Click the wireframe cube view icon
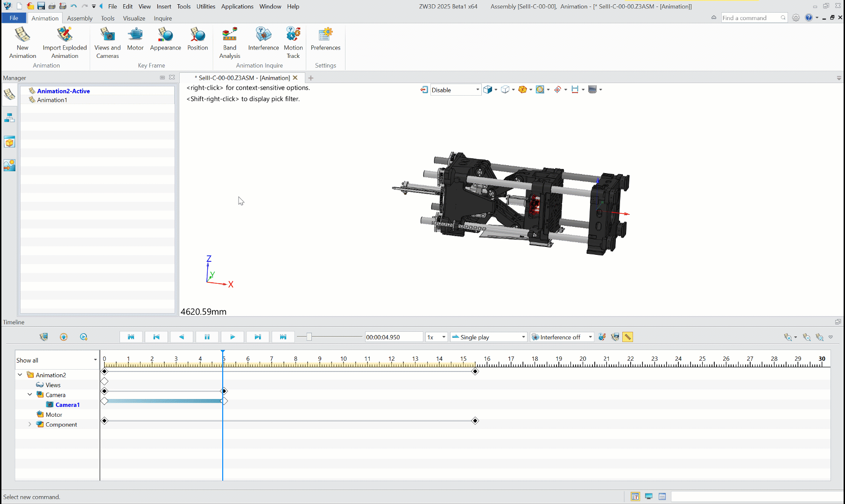 point(505,90)
